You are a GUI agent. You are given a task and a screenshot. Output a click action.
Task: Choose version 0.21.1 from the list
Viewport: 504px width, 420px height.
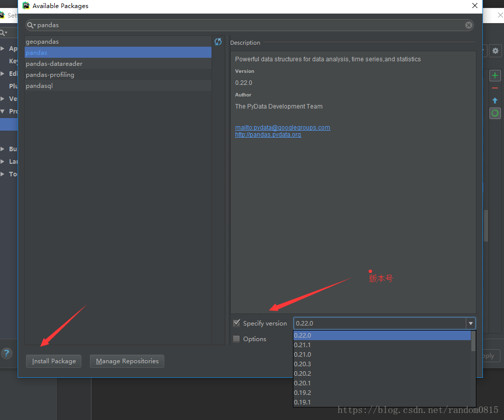tap(303, 345)
